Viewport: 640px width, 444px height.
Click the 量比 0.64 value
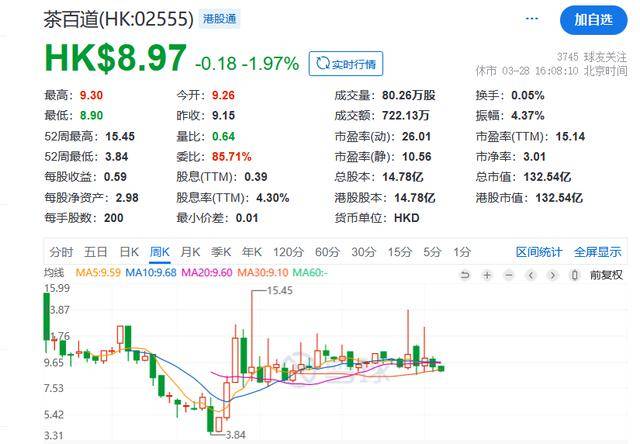click(223, 136)
